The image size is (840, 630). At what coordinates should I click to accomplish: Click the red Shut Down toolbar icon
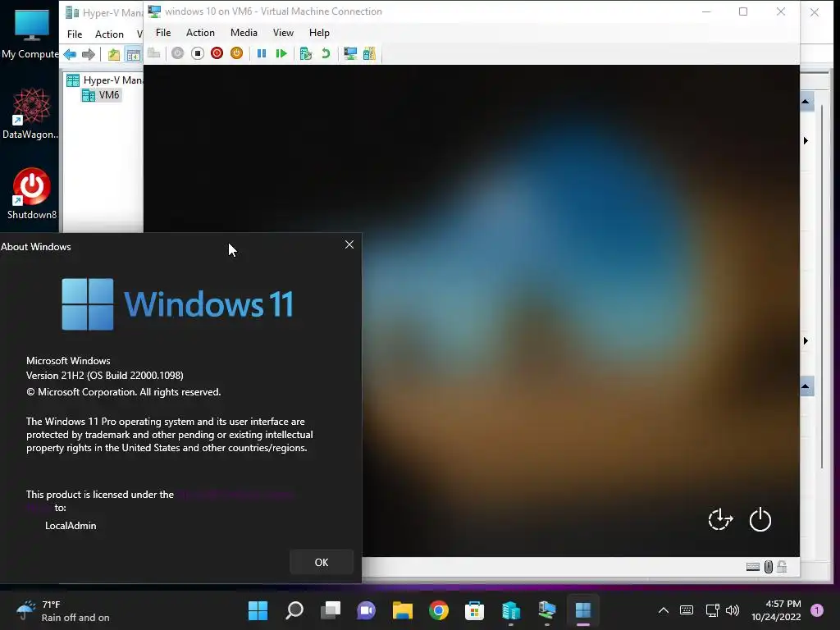point(217,53)
